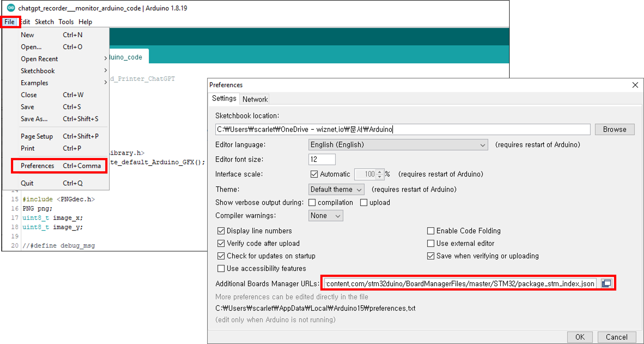Click the Editor font size field
The width and height of the screenshot is (644, 344).
322,159
